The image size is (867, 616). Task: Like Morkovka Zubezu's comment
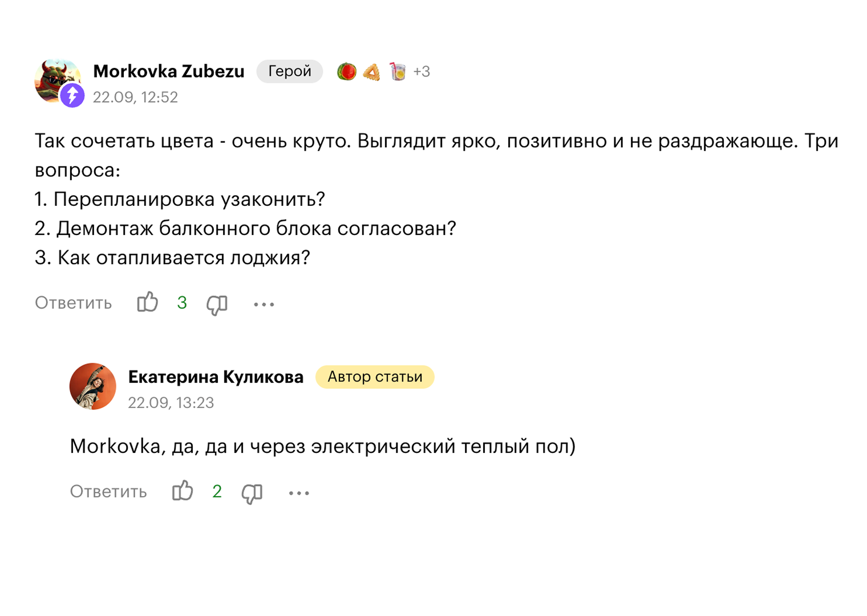[147, 302]
